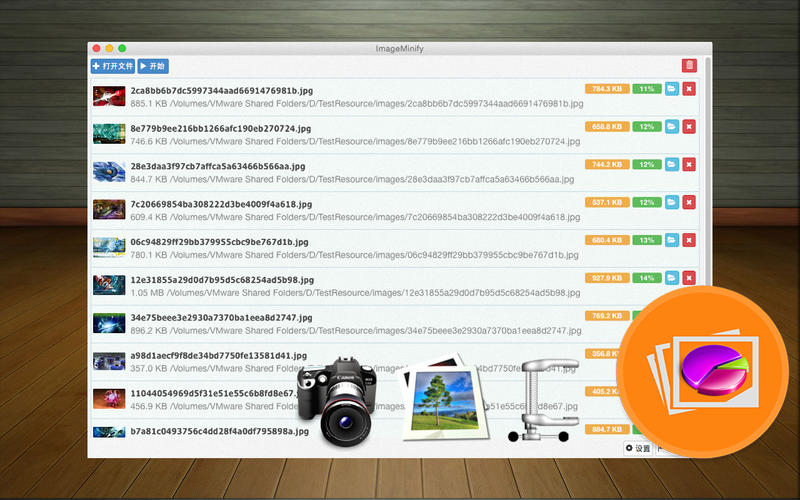This screenshot has width=800, height=500.
Task: Click thumbnail of 06c94829ff29bb379955cbc9be767d1b.jpg
Action: point(109,247)
